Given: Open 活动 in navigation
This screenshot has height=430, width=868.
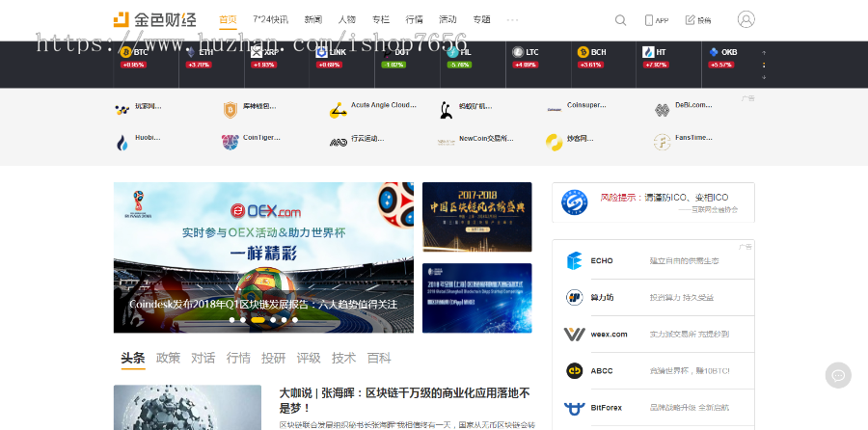Looking at the screenshot, I should point(448,20).
